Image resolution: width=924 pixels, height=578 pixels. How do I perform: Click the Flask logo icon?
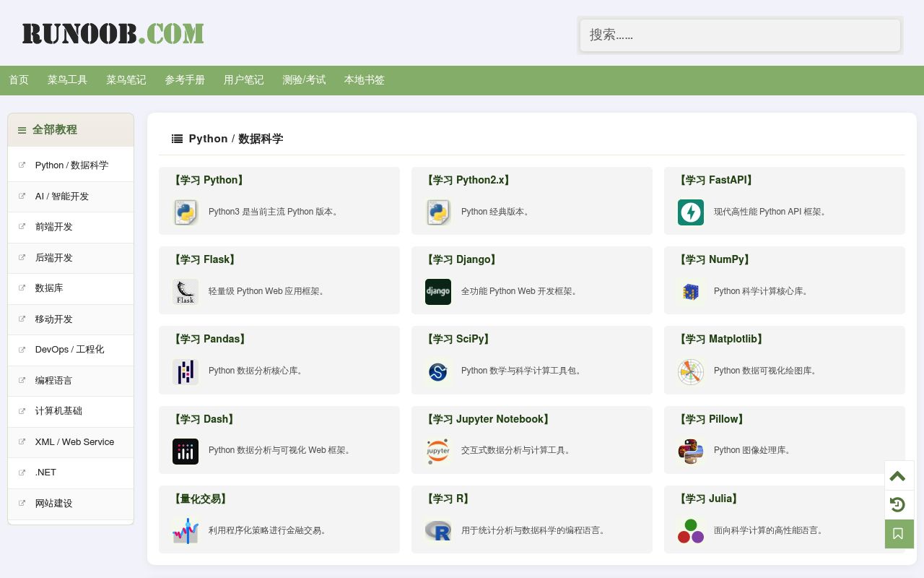point(186,292)
